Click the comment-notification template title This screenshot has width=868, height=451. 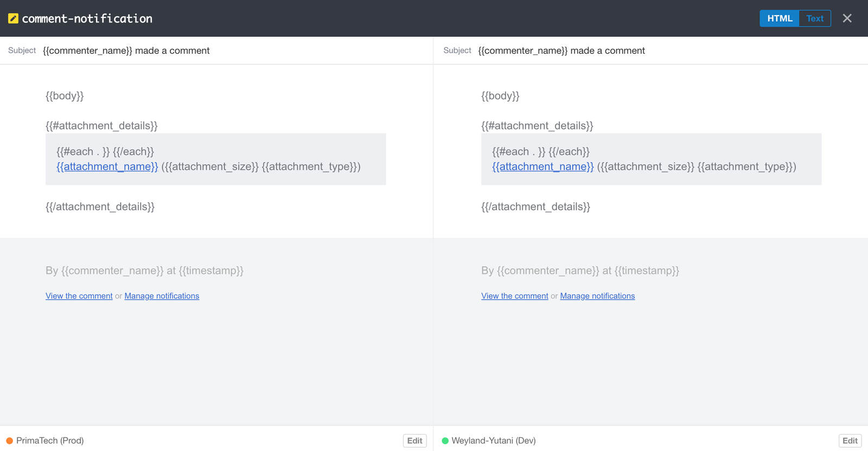click(x=87, y=18)
